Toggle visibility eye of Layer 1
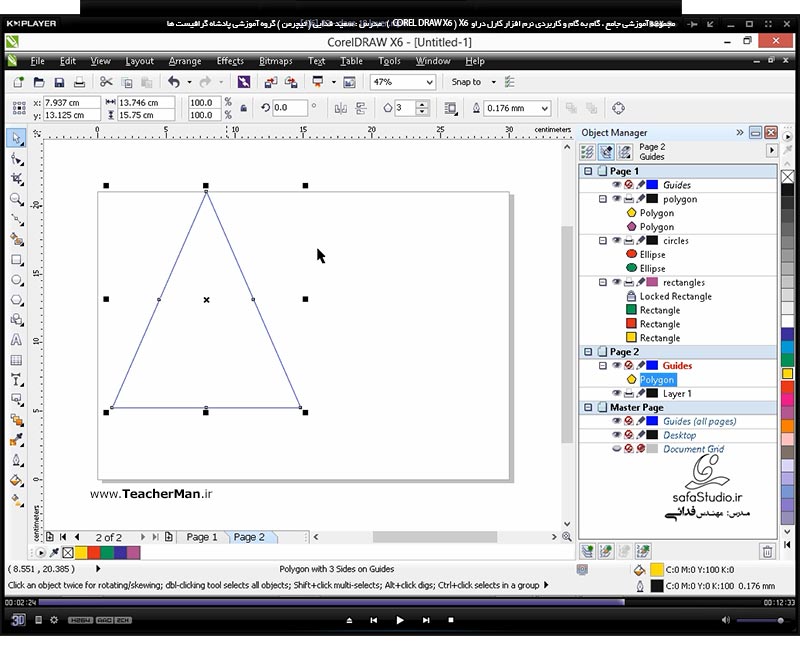Screen dimensions: 800x650 click(x=617, y=393)
